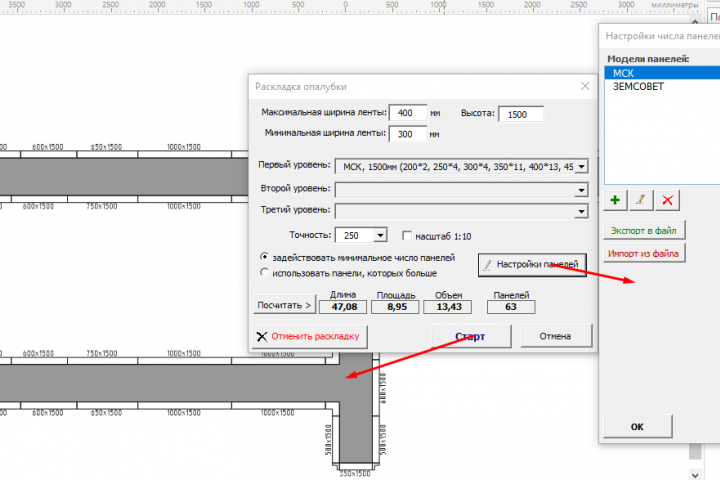The width and height of the screenshot is (720, 480).
Task: Click the Настройки панелей button
Action: (x=532, y=265)
